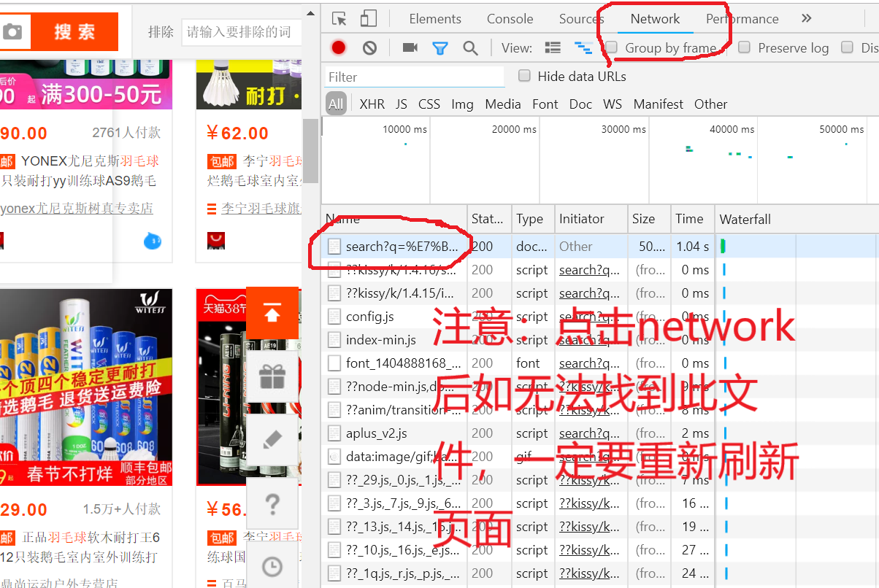Select the search?q=%E7%B... request row
This screenshot has height=588, width=879.
(600, 247)
